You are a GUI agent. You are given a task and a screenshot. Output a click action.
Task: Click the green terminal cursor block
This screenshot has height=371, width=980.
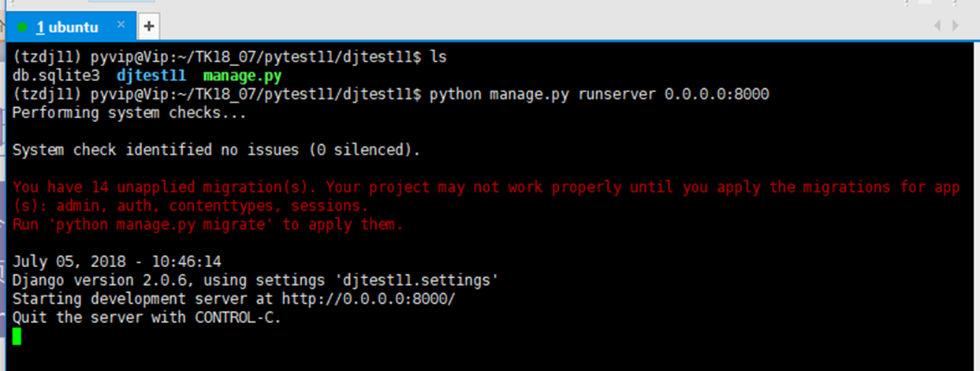click(17, 336)
